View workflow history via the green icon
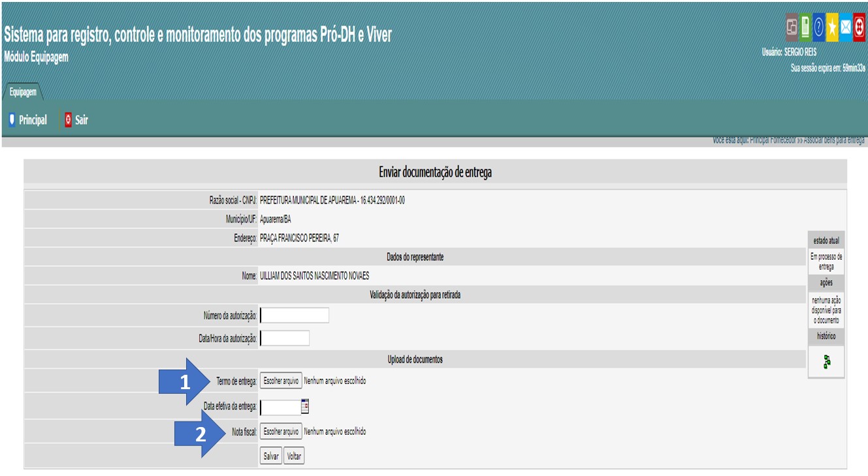868x476 pixels. [x=826, y=361]
